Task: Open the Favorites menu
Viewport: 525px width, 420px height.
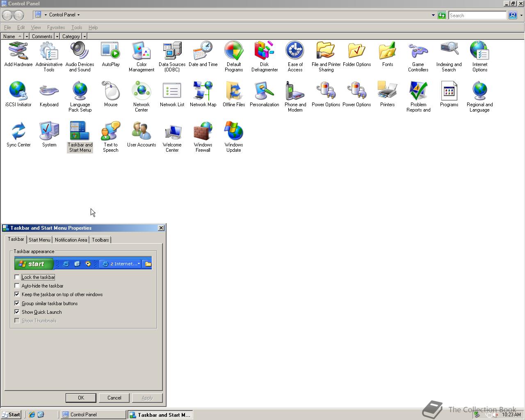Action: (x=56, y=27)
